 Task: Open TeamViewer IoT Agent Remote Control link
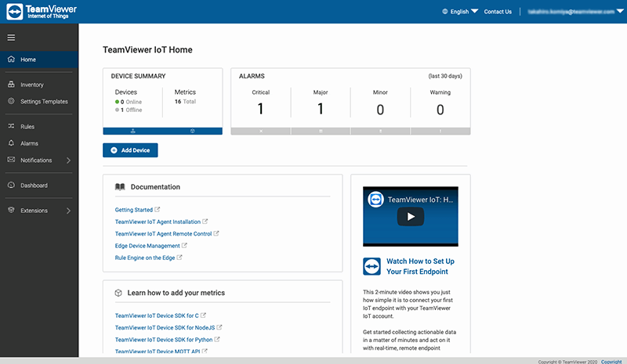[x=164, y=234]
